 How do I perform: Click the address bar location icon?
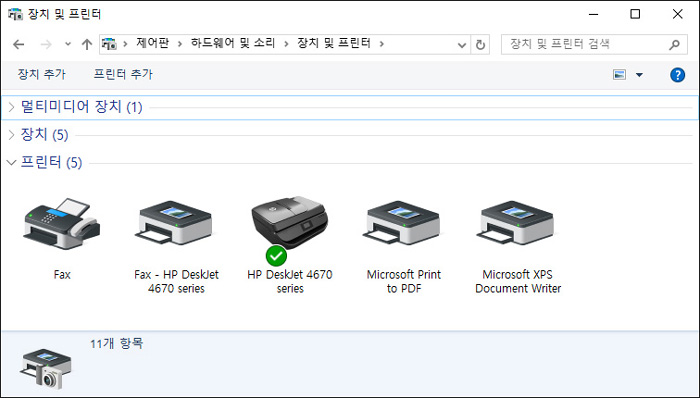pos(109,44)
